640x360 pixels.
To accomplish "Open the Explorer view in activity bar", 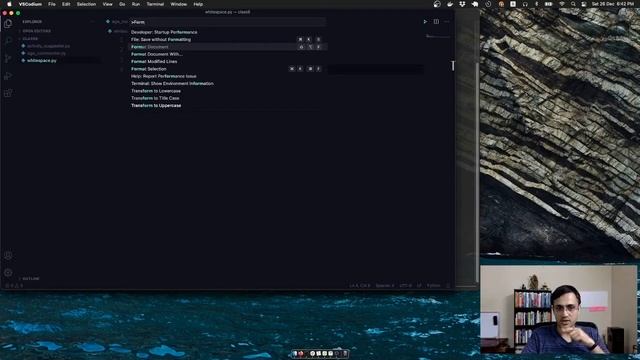I will click(x=8, y=24).
